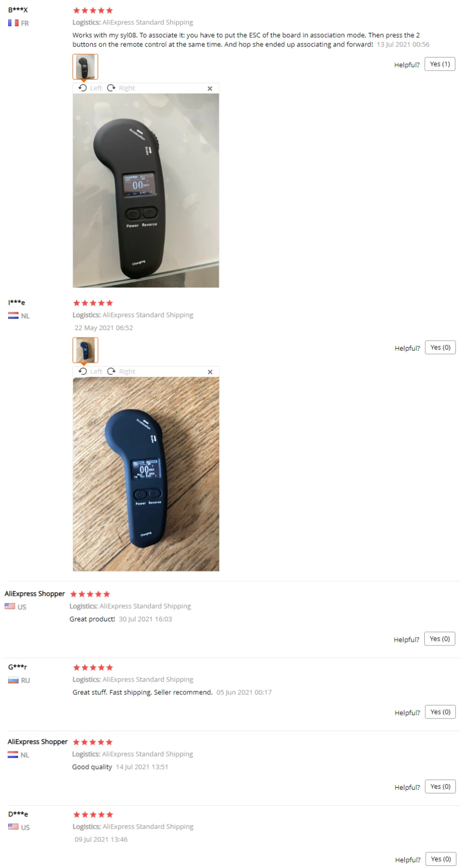Mark B***X's review helpful with Yes (1)
The image size is (460, 868).
440,64
